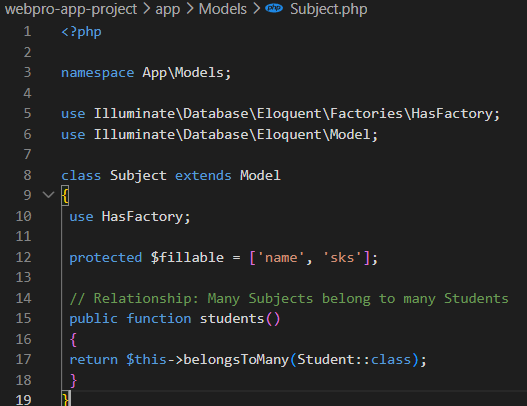The width and height of the screenshot is (527, 406).
Task: Click Model after the extends keyword
Action: pyautogui.click(x=260, y=175)
